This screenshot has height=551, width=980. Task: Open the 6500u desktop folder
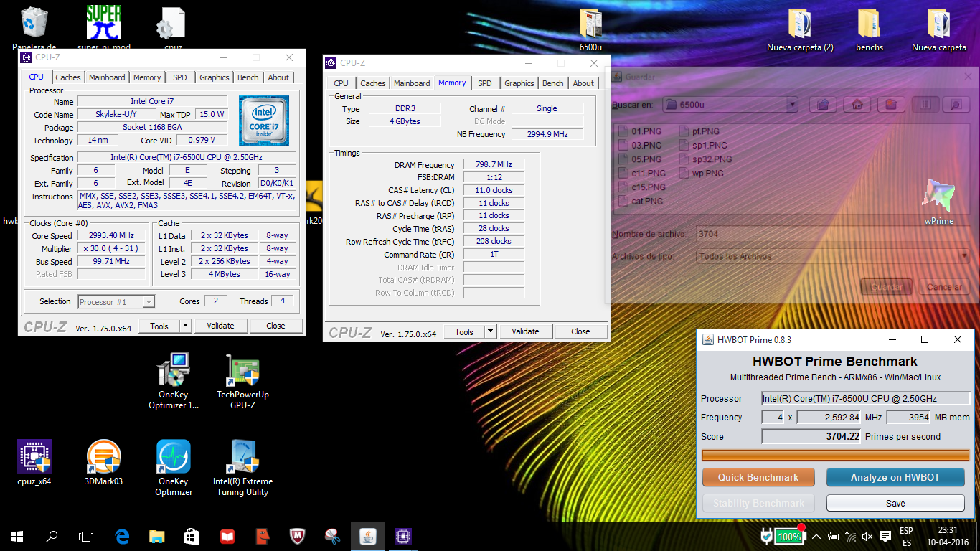(590, 25)
